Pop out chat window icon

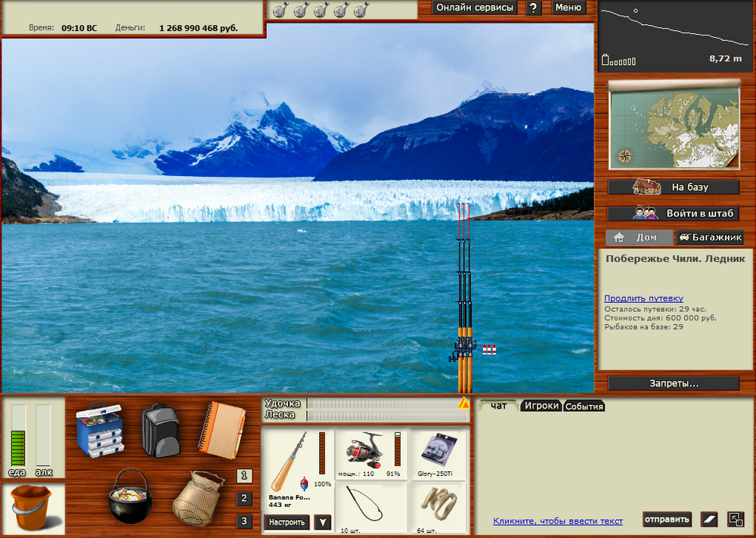coord(735,519)
